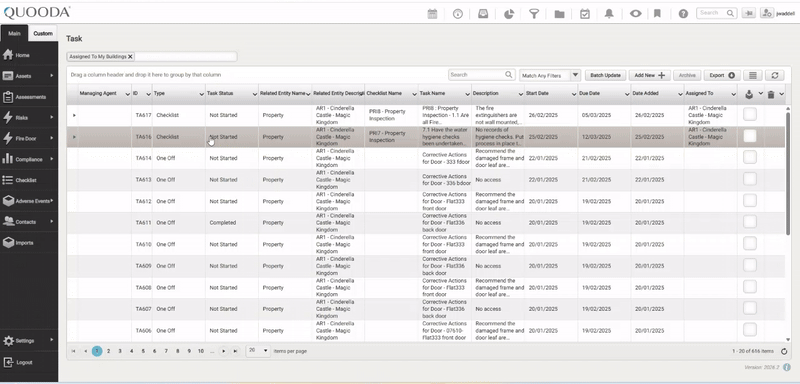
Task: Click the stamp icon in grid header
Action: click(749, 94)
